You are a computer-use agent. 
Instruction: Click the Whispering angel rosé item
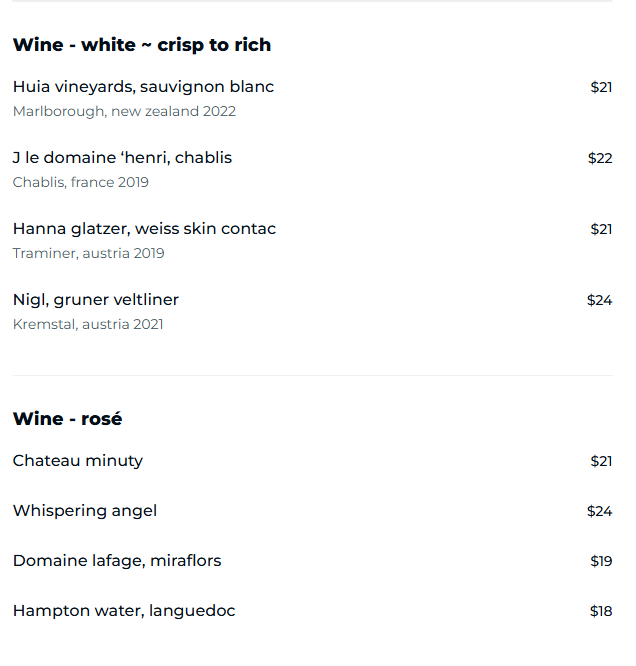(85, 511)
